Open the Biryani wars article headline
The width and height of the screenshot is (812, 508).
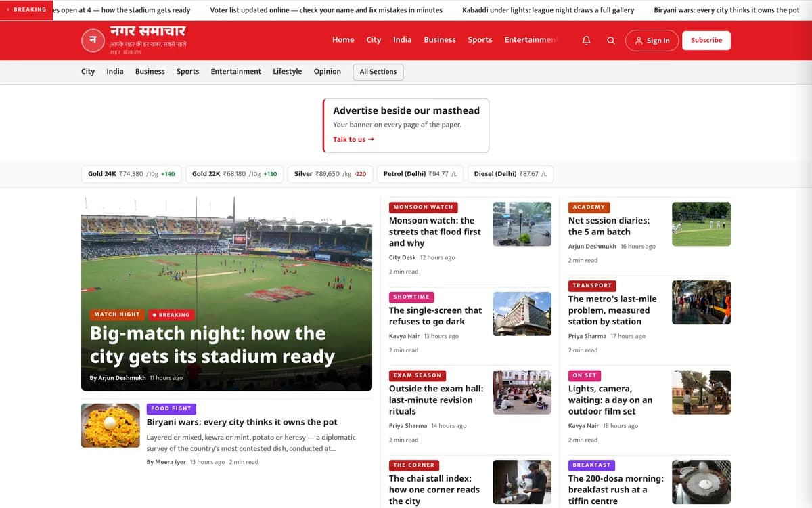(242, 422)
